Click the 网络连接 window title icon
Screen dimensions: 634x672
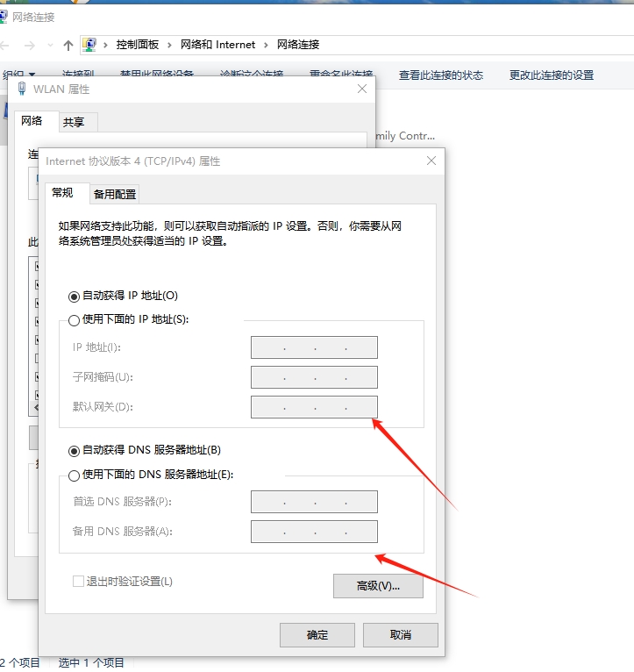pos(3,18)
